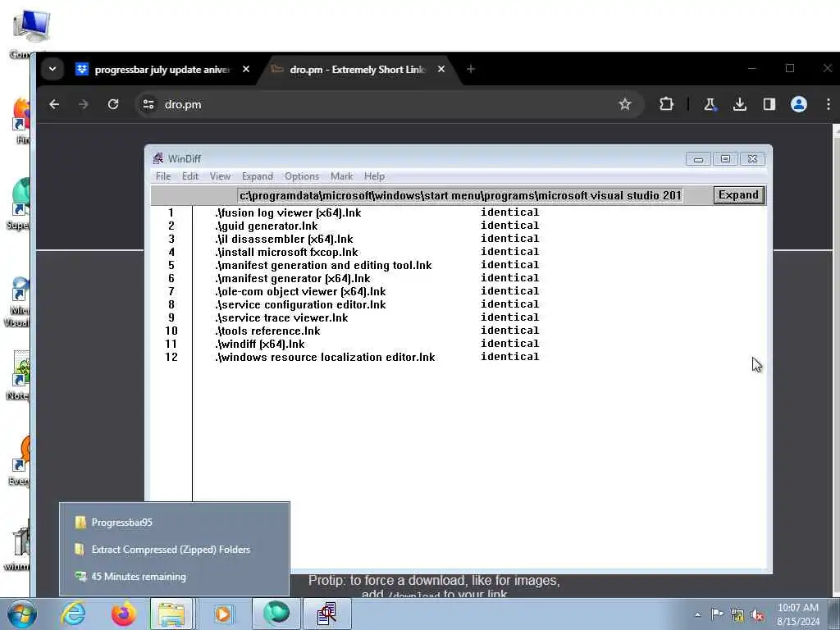Open the green globe browser taskbar icon
Viewport: 840px width, 630px height.
276,614
